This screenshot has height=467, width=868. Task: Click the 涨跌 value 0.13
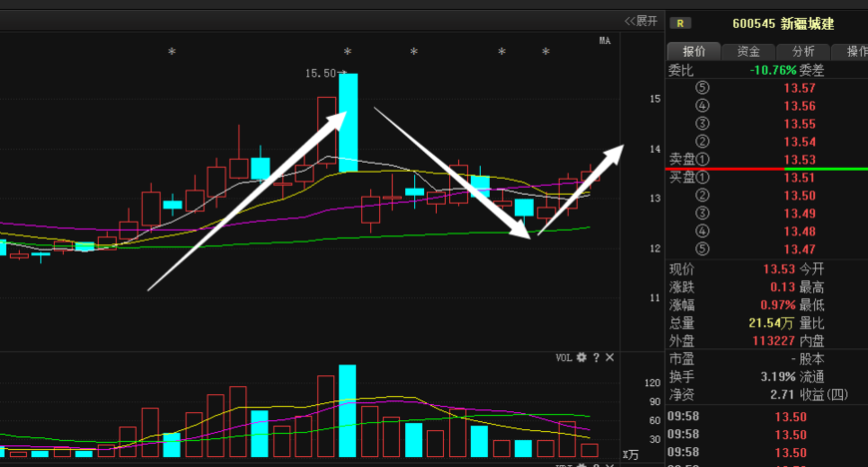(x=782, y=287)
